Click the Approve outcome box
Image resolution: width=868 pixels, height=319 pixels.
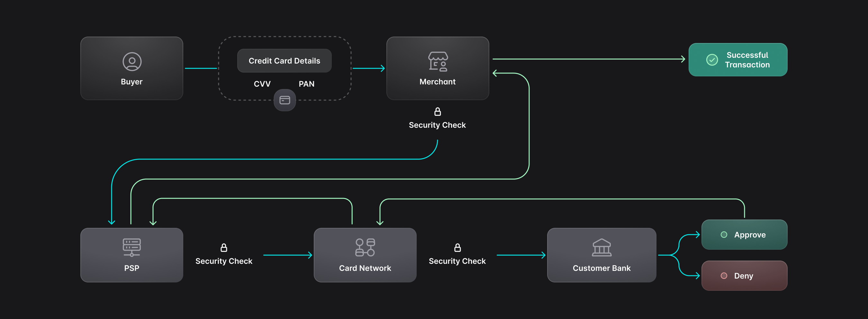[744, 235]
